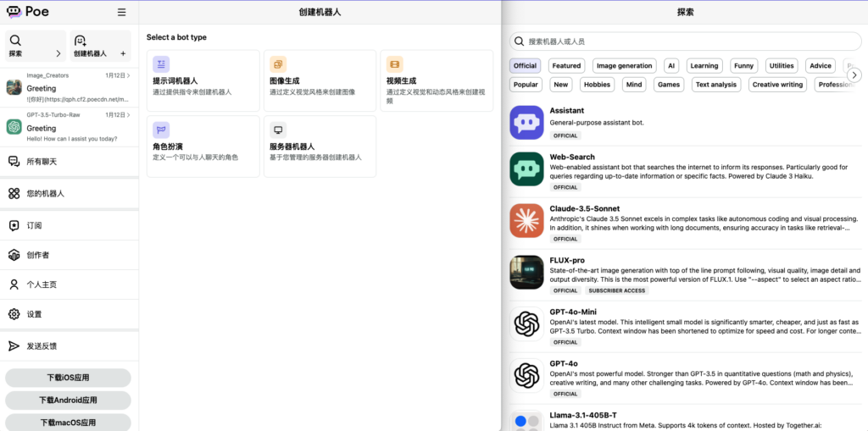The height and width of the screenshot is (431, 868).
Task: Expand the GPT-3.5-Turbo-Raw chat chevron
Action: (x=129, y=115)
